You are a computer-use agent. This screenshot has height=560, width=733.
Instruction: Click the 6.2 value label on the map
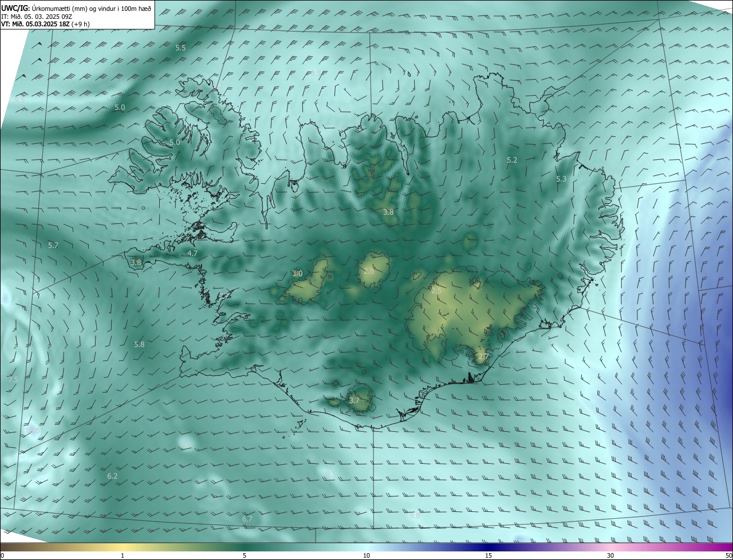(112, 476)
